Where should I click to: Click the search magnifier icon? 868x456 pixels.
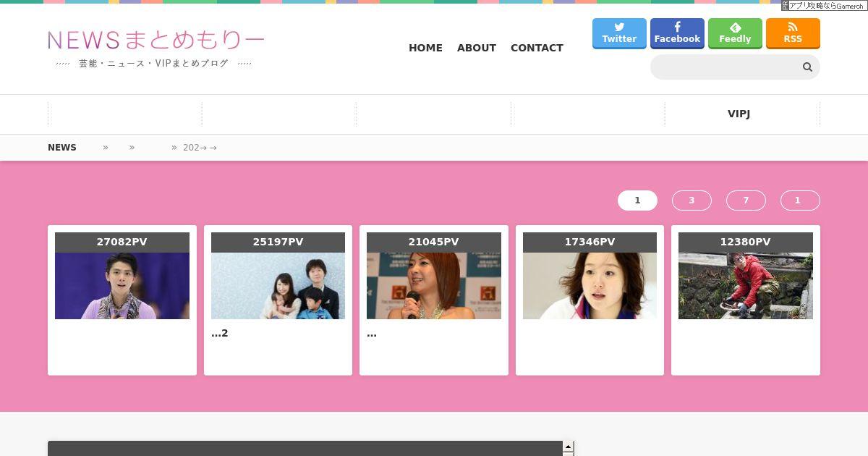(807, 67)
